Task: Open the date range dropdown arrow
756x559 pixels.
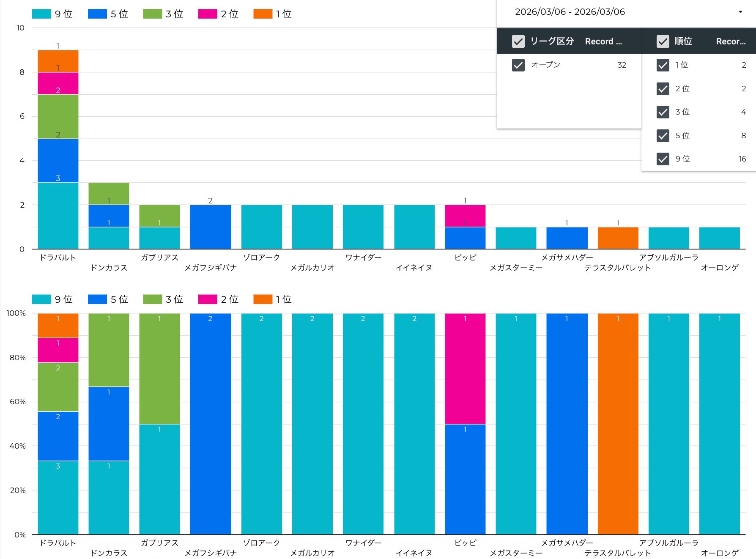Action: tap(740, 12)
